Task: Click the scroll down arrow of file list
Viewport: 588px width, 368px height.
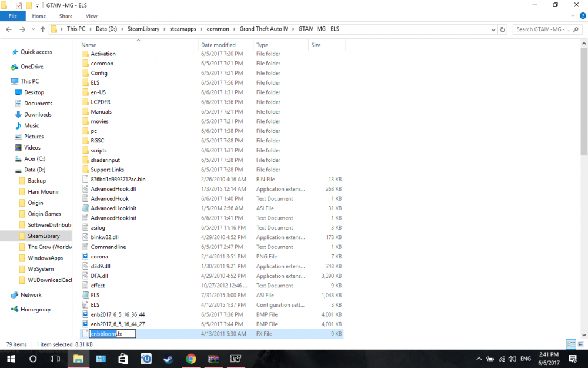Action: click(584, 336)
